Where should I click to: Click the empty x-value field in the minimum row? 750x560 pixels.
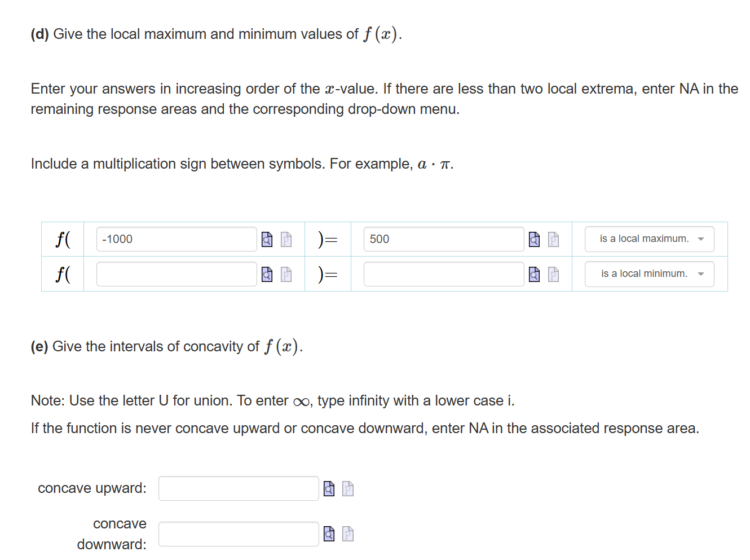coord(176,274)
